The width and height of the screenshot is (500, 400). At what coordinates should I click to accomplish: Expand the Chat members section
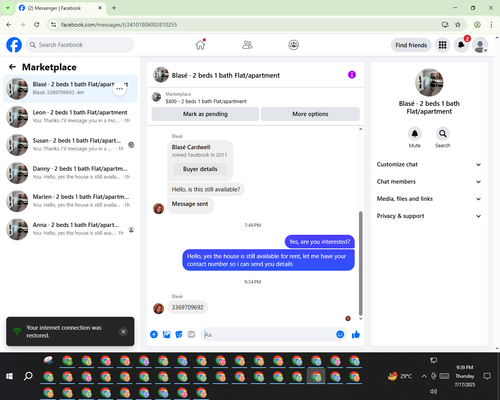point(429,182)
